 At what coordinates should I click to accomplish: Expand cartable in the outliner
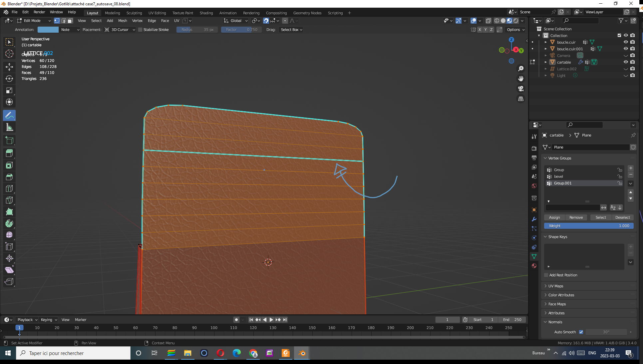[x=545, y=62]
